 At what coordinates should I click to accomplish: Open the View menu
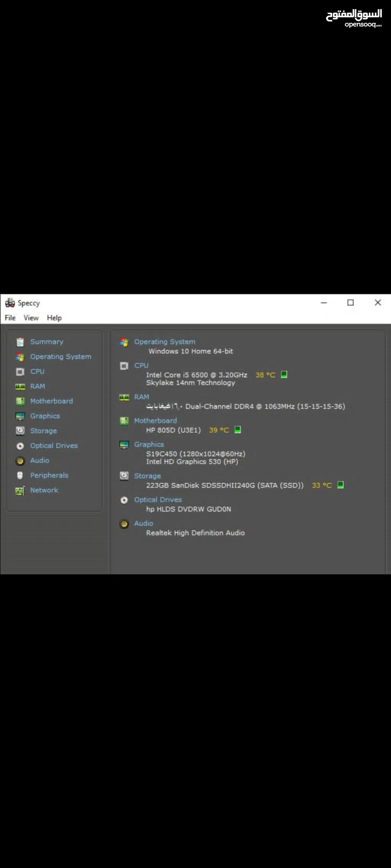point(31,318)
